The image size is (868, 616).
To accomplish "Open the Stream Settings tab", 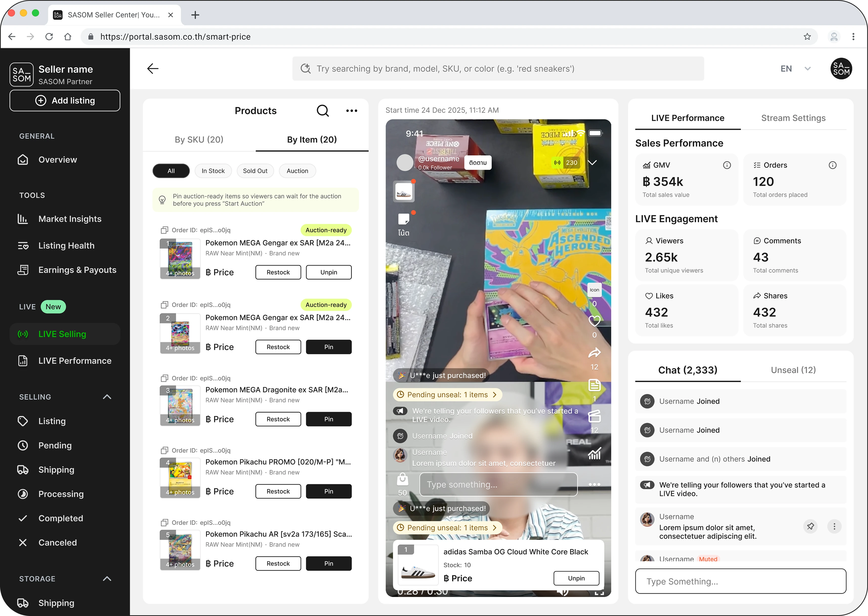I will pyautogui.click(x=793, y=118).
